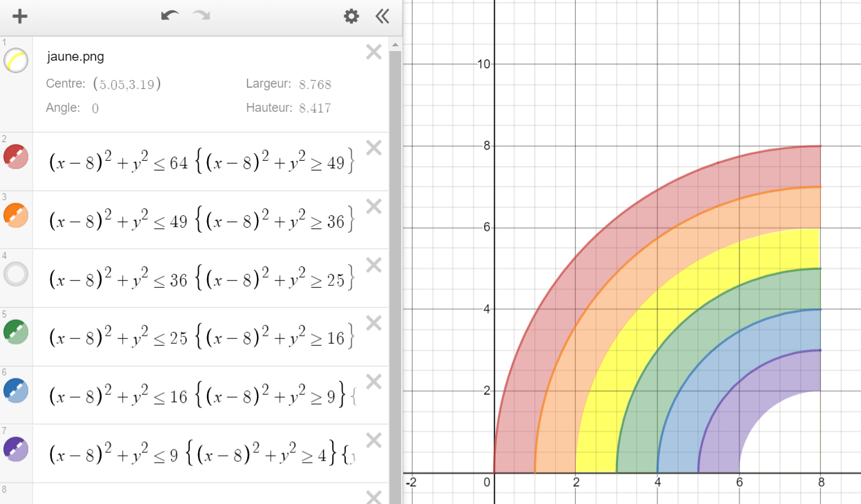This screenshot has height=504, width=861.
Task: Edit the Hauteur value 8.417
Action: click(x=315, y=108)
